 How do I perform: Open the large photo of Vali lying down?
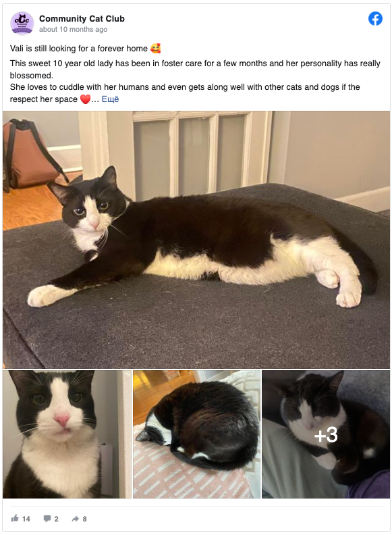196,240
